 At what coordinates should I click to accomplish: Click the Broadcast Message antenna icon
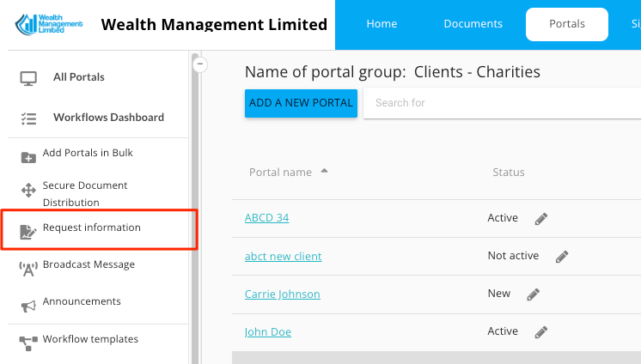click(x=28, y=269)
